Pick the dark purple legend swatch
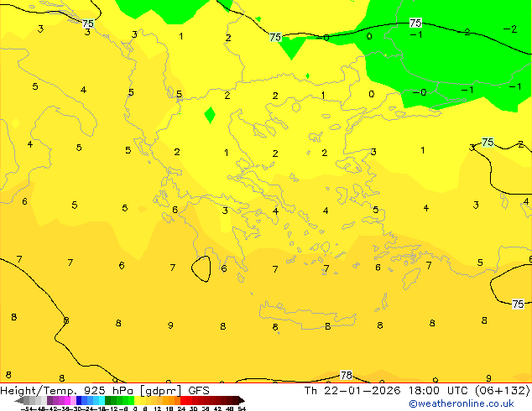Screen dimensions: 532x411 (50, 401)
